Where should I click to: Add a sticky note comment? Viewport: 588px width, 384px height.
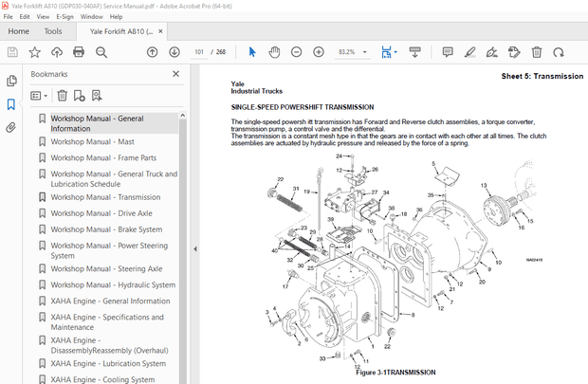(448, 52)
